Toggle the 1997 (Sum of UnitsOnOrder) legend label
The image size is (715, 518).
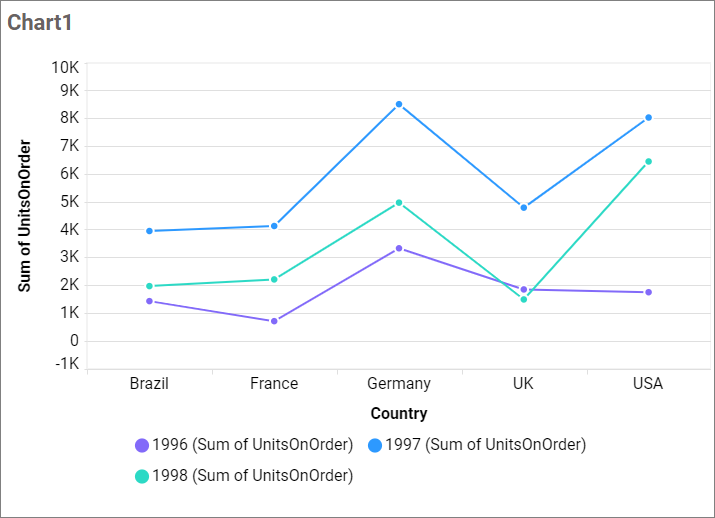[485, 445]
